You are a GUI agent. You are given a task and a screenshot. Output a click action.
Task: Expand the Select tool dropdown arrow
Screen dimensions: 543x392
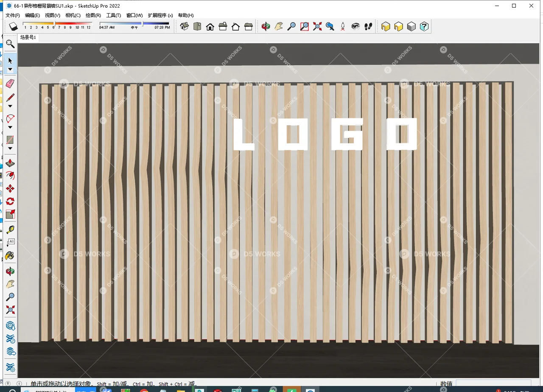click(10, 69)
